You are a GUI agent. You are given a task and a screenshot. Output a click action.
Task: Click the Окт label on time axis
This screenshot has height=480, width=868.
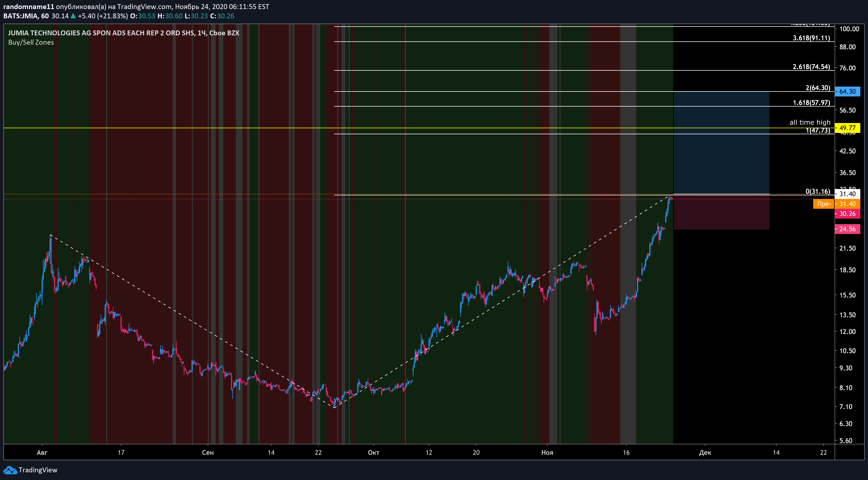(x=373, y=452)
